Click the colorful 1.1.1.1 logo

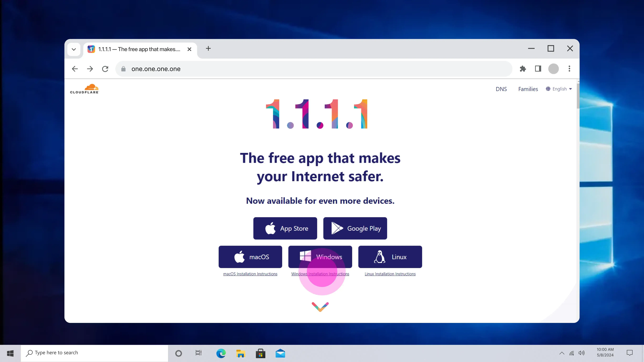point(317,114)
